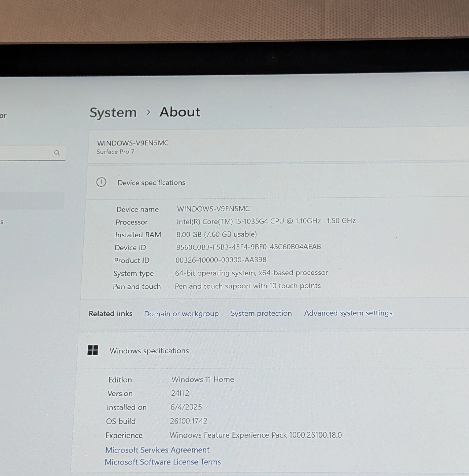Select the 64-bit operating system value
469x476 pixels.
(252, 273)
